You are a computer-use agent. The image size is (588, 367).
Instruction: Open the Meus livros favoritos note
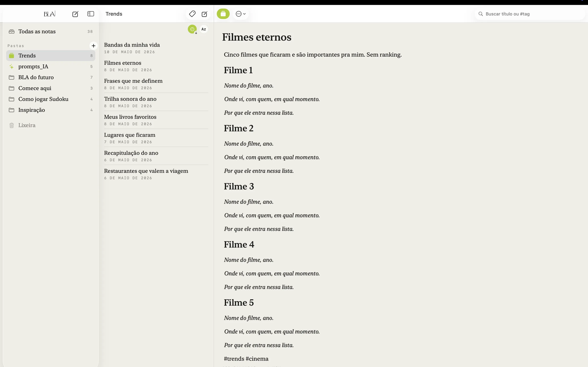click(156, 120)
